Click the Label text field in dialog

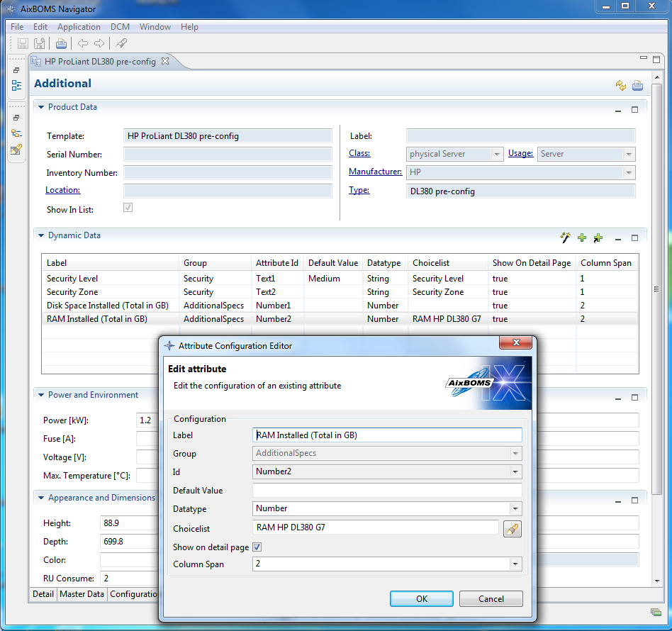(387, 435)
